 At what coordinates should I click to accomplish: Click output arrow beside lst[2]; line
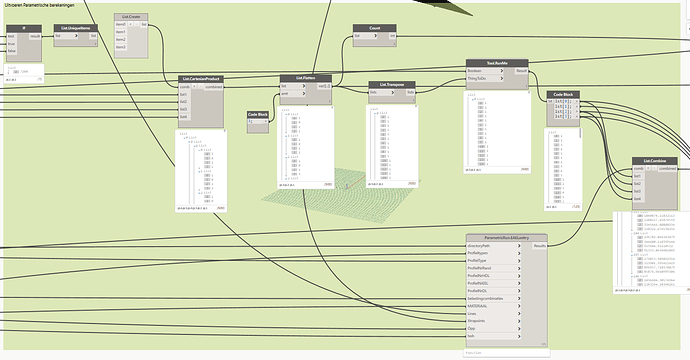(x=577, y=112)
